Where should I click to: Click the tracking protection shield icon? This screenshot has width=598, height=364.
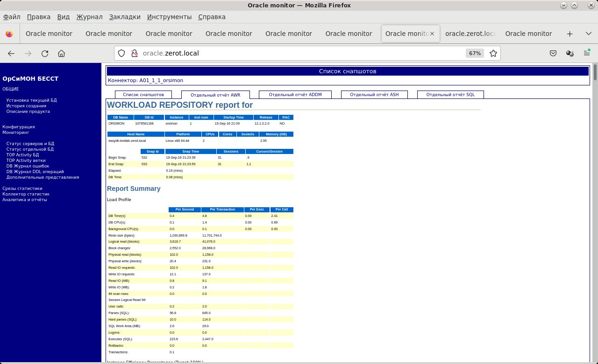pyautogui.click(x=121, y=53)
